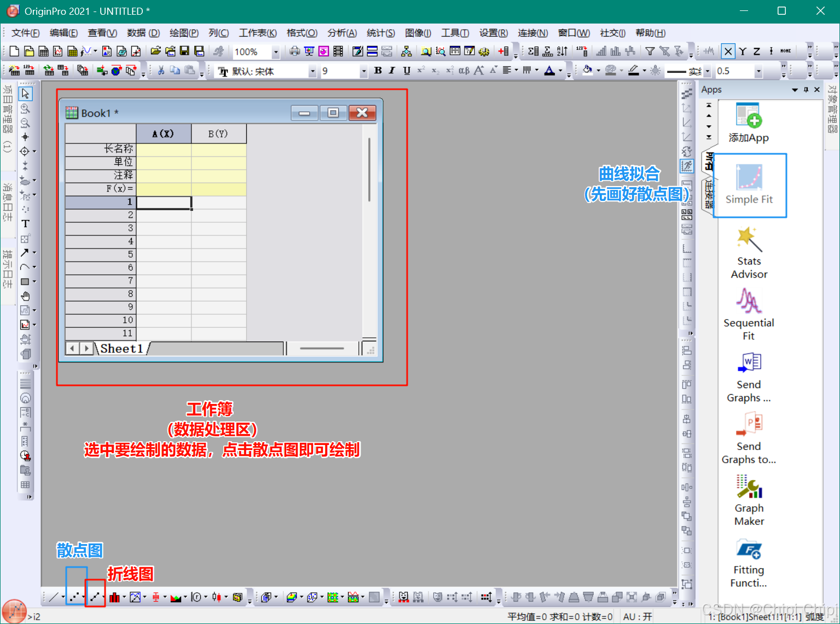Viewport: 840px width, 624px height.
Task: Select column B(Y) header
Action: (x=218, y=134)
